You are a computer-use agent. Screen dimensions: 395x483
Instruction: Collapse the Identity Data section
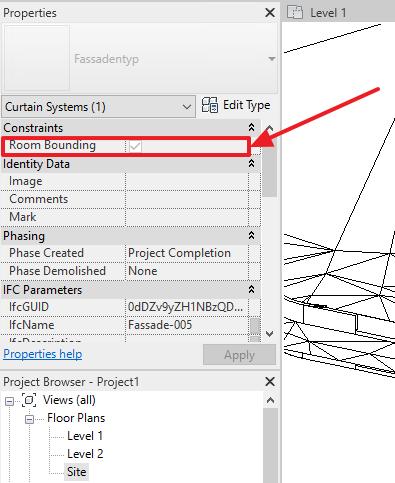click(251, 163)
